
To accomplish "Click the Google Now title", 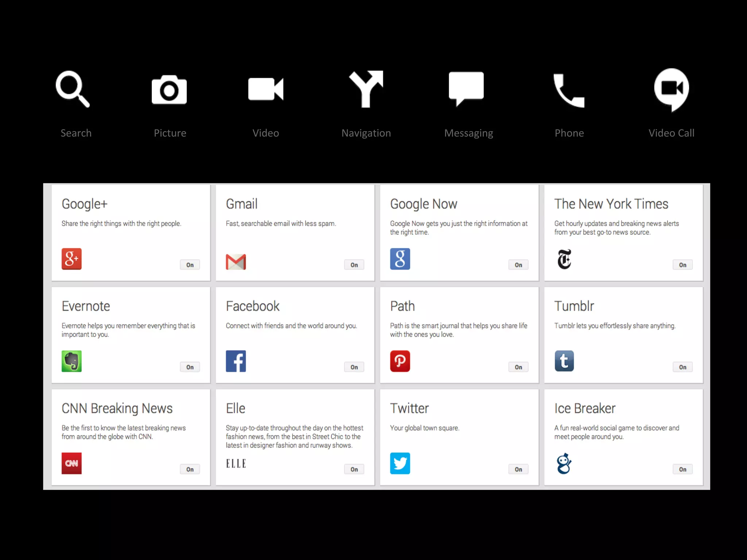I will tap(423, 204).
